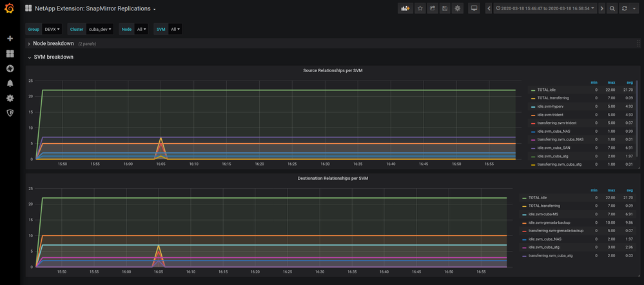Image resolution: width=644 pixels, height=285 pixels.
Task: Click the Source chart spike at 16:05
Action: (161, 139)
